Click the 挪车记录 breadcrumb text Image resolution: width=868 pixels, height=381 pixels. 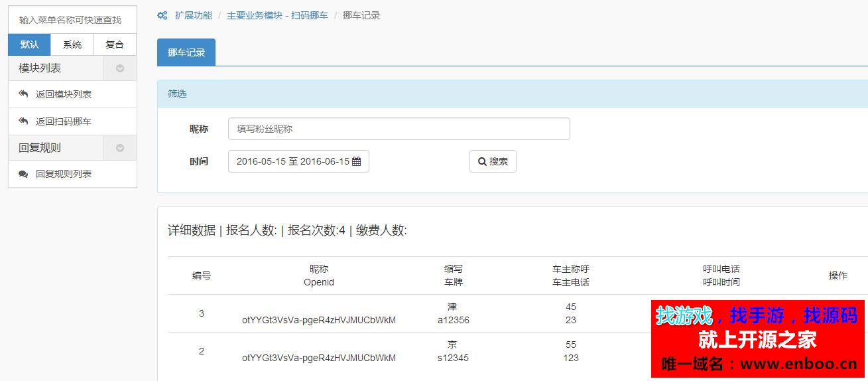[x=361, y=15]
